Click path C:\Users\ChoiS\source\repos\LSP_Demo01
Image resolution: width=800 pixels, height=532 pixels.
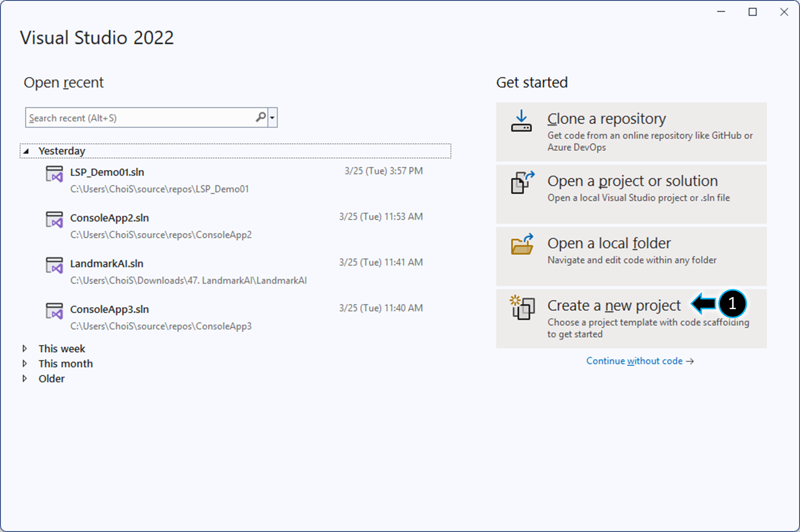pyautogui.click(x=159, y=189)
